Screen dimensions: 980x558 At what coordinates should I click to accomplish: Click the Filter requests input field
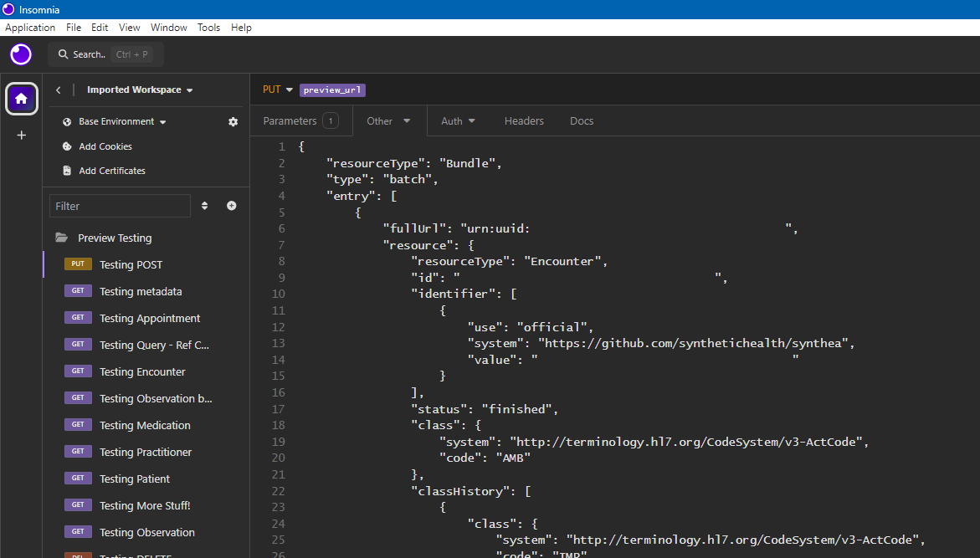[x=120, y=206]
